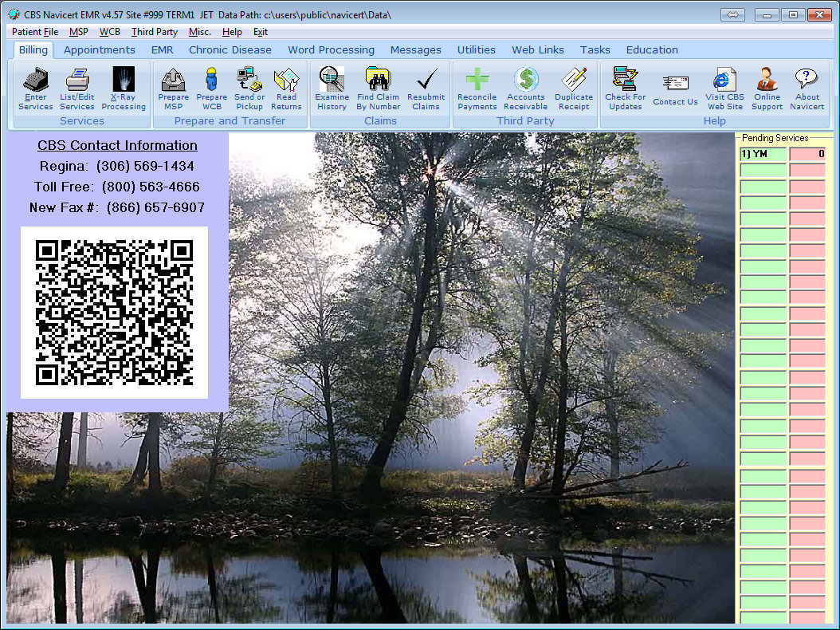Open Visit CBS Web Site
The image size is (840, 630).
pyautogui.click(x=724, y=88)
